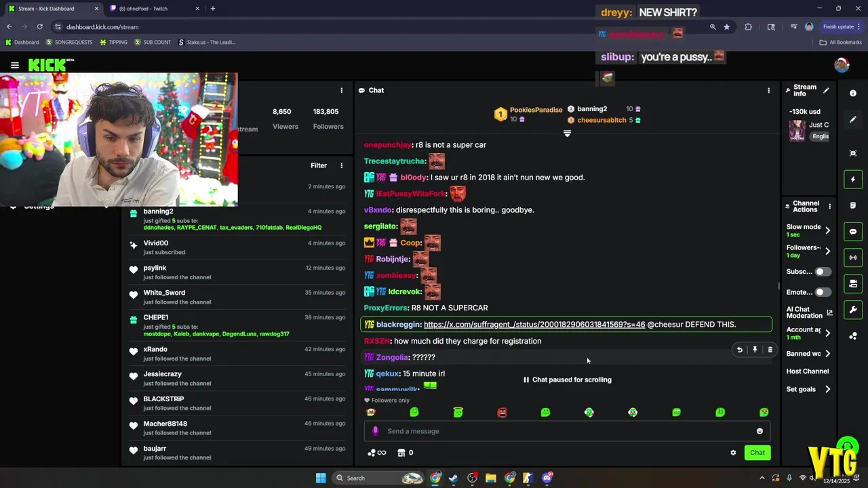Viewport: 868px width, 488px height.
Task: Open the chat settings gear
Action: coord(733,453)
